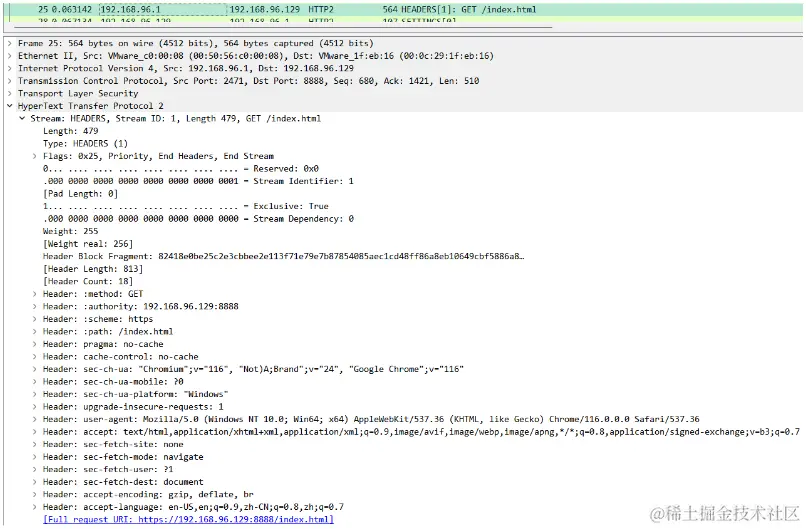
Task: Select the Header Block Fragment line
Action: click(x=284, y=256)
